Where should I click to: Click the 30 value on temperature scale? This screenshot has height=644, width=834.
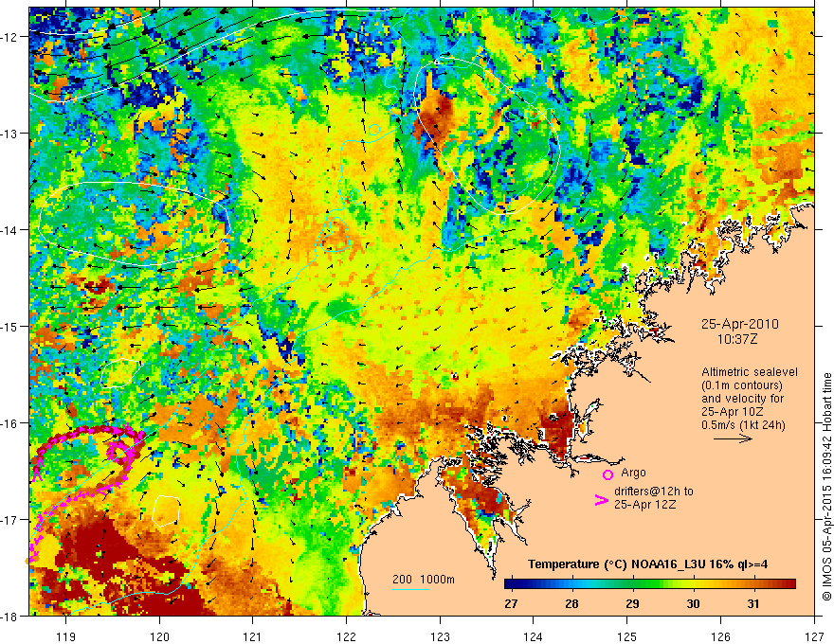[693, 603]
